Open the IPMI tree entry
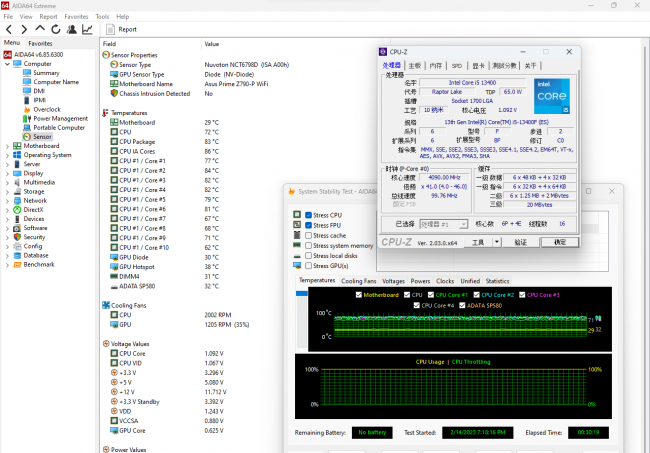This screenshot has width=650, height=453. [x=39, y=100]
